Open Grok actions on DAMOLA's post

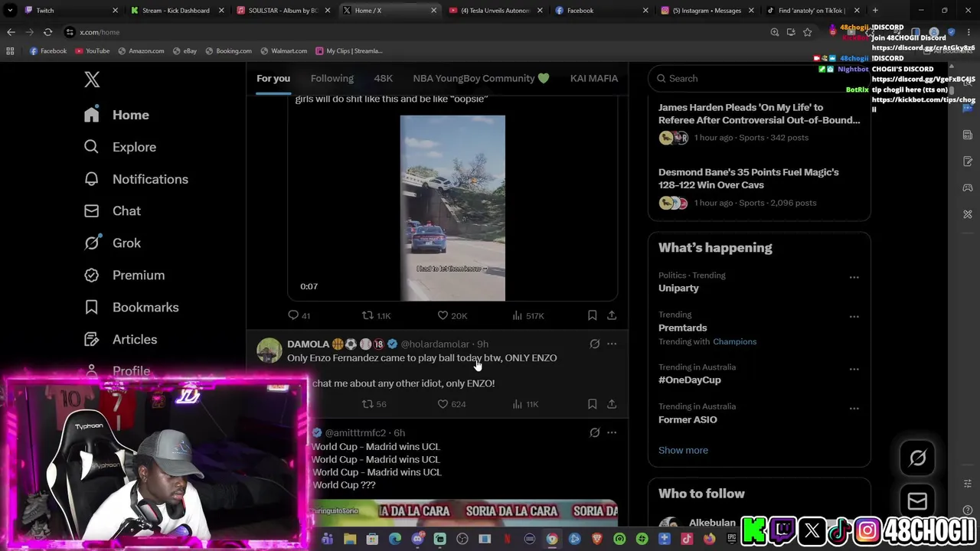point(595,344)
